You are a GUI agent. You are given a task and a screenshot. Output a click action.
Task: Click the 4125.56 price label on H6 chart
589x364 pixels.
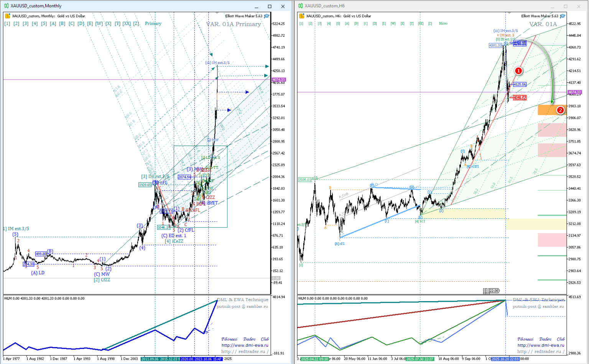[x=520, y=84]
